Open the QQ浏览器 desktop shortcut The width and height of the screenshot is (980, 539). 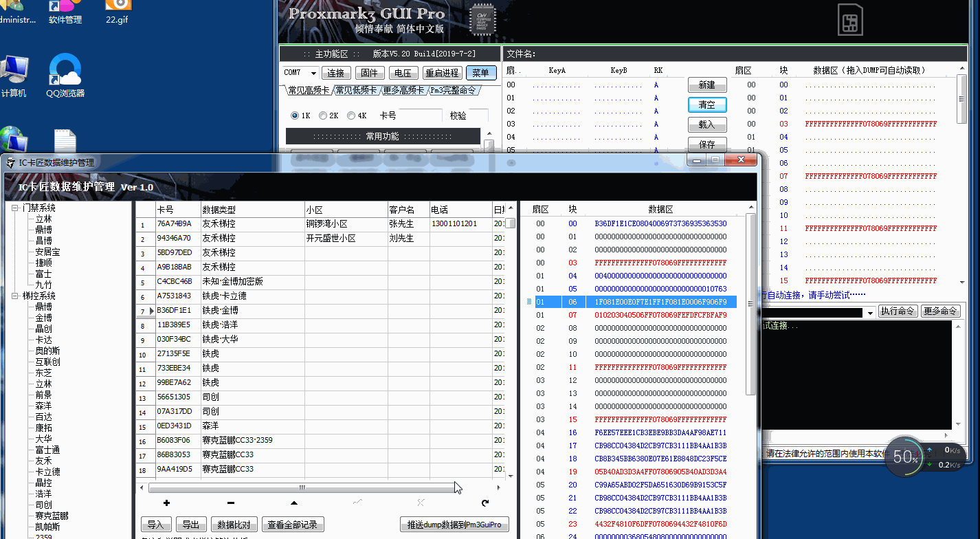65,76
